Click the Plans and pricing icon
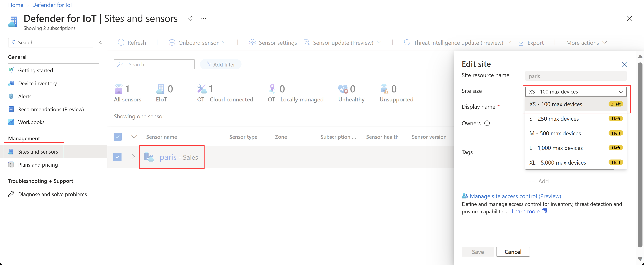644x265 pixels. (x=11, y=164)
